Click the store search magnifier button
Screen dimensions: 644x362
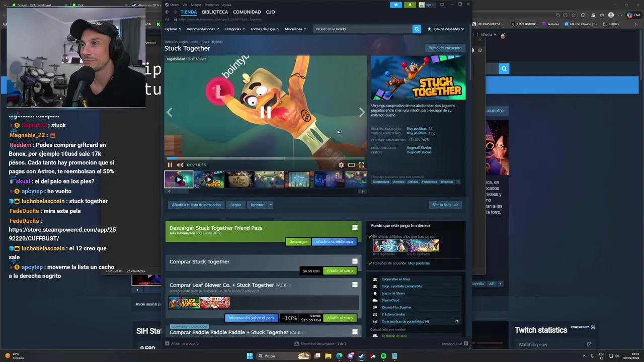[417, 29]
